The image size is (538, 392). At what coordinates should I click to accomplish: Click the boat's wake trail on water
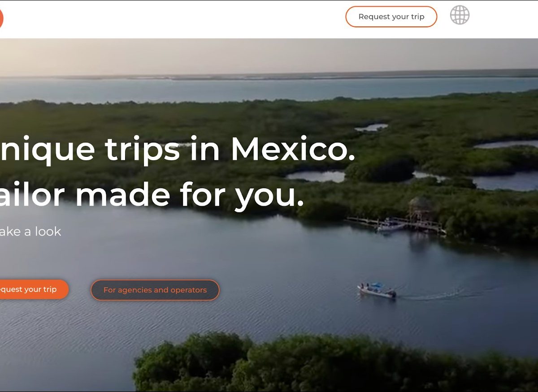tap(439, 295)
